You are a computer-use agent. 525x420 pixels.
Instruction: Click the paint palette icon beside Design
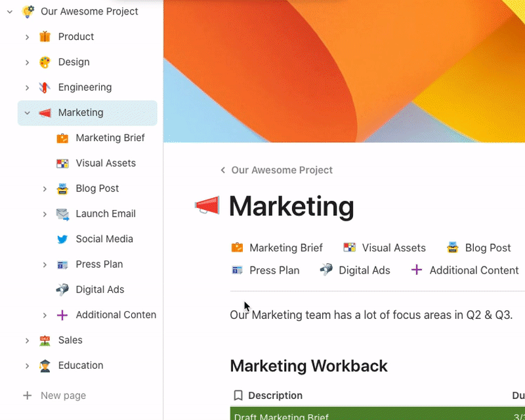45,62
